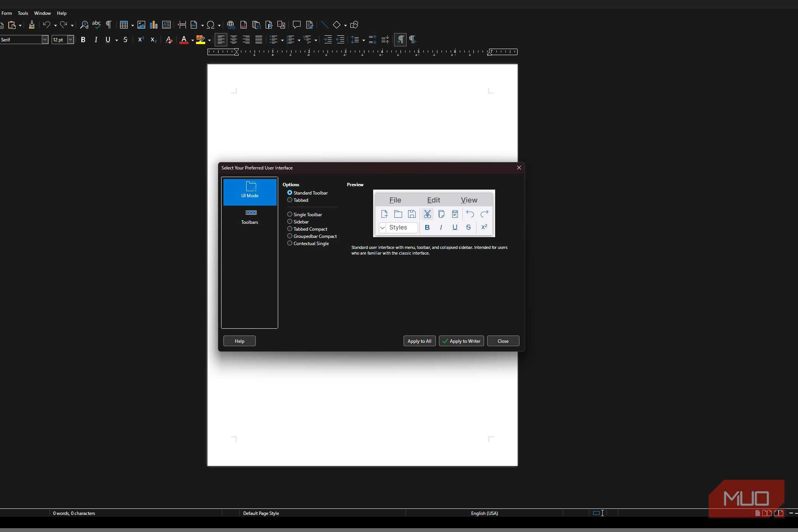Choose the Sidebar UI mode
798x532 pixels.
[290, 222]
